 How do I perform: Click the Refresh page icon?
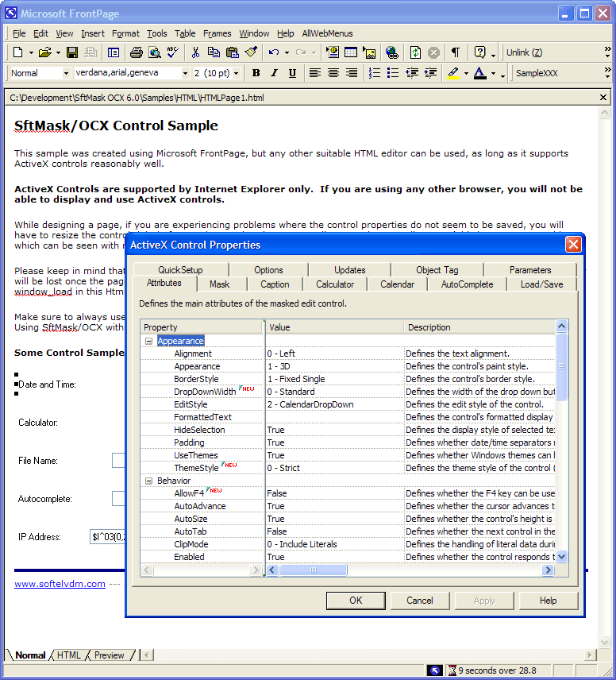click(415, 52)
